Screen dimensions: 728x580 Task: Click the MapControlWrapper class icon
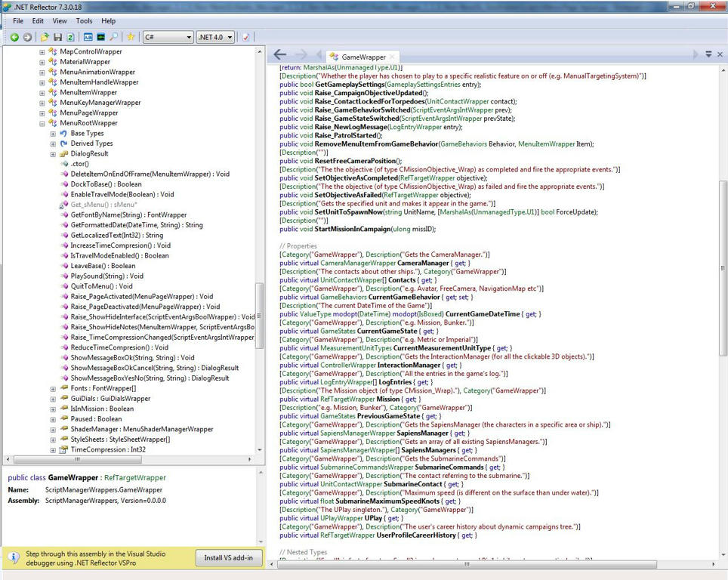click(53, 51)
